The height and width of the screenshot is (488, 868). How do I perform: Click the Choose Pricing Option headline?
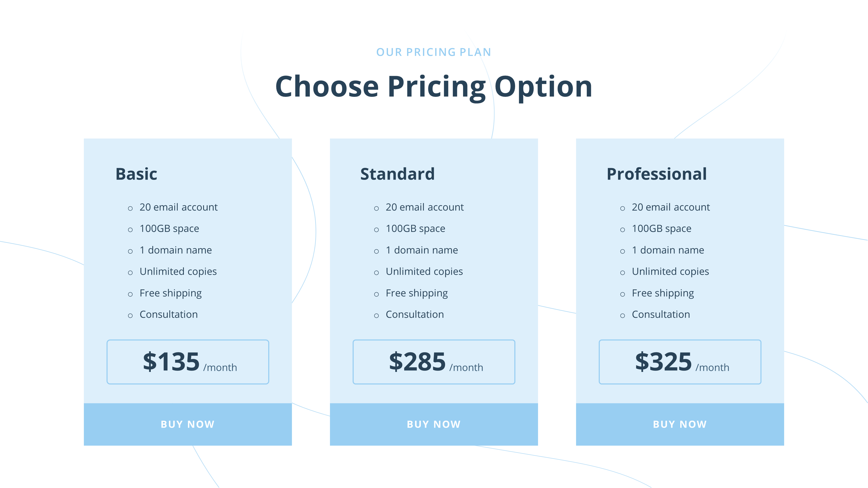pyautogui.click(x=434, y=87)
